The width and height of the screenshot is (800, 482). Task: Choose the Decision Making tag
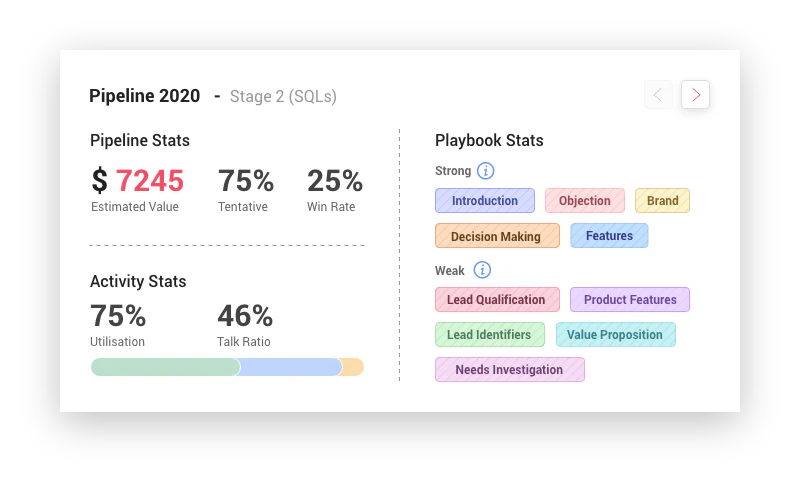(x=496, y=236)
